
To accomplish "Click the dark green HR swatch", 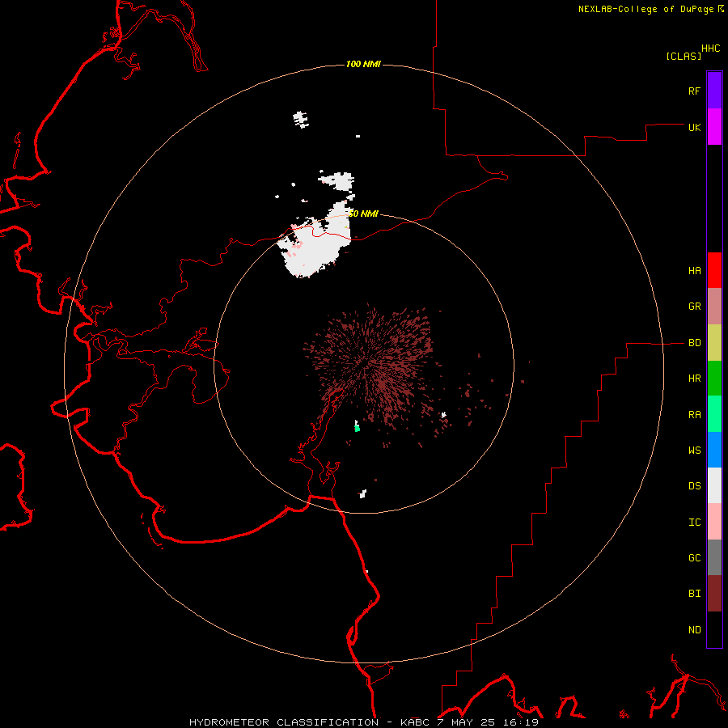I will (714, 379).
